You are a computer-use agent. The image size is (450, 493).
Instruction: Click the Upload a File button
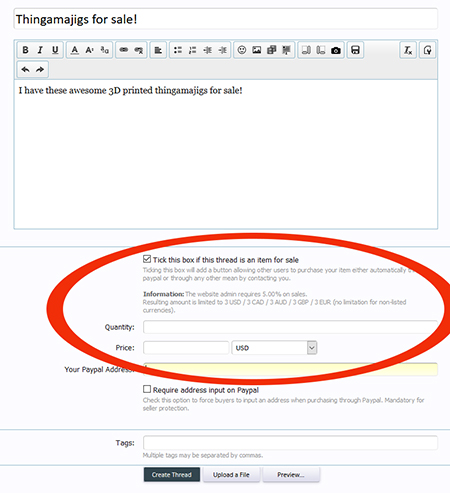tap(231, 475)
